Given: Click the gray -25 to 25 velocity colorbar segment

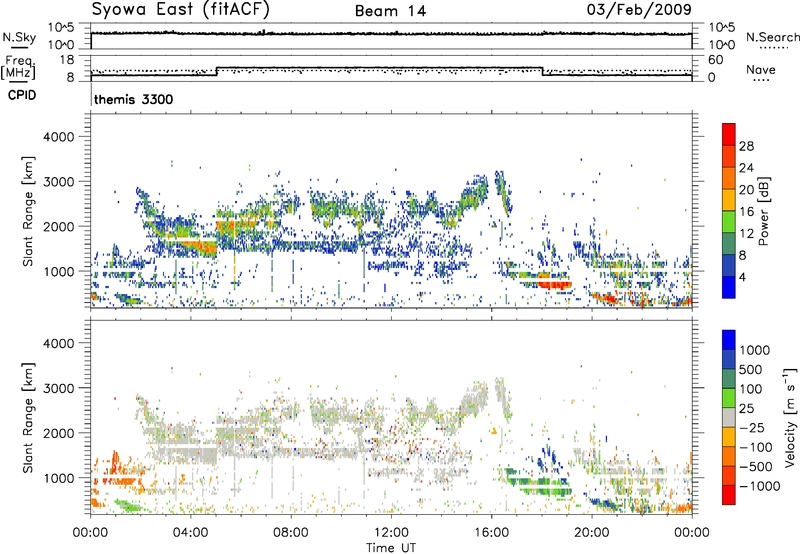Looking at the screenshot, I should 729,418.
